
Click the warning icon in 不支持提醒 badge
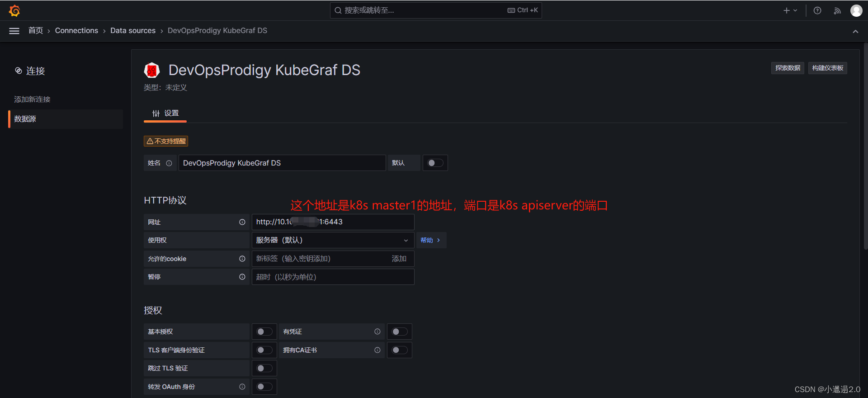tap(150, 141)
